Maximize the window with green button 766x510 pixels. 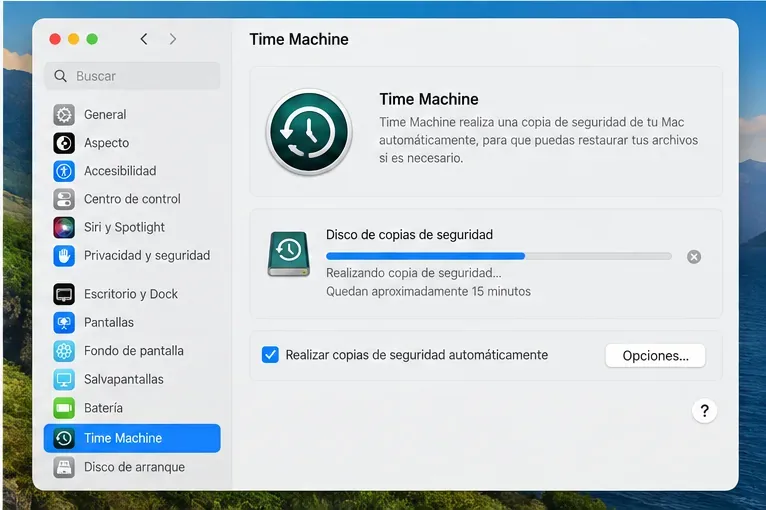pos(92,39)
